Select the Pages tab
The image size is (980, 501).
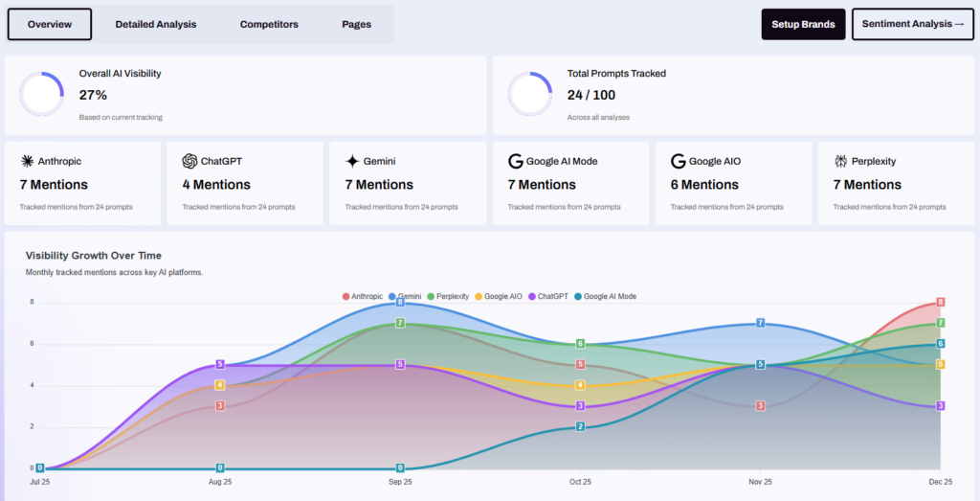(x=356, y=24)
